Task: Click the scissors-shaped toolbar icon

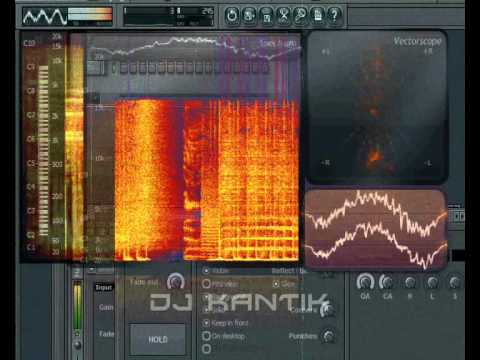Action: [283, 15]
